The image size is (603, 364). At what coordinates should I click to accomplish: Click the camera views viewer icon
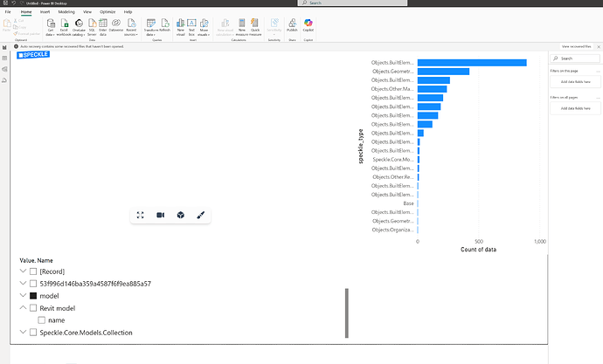point(161,215)
